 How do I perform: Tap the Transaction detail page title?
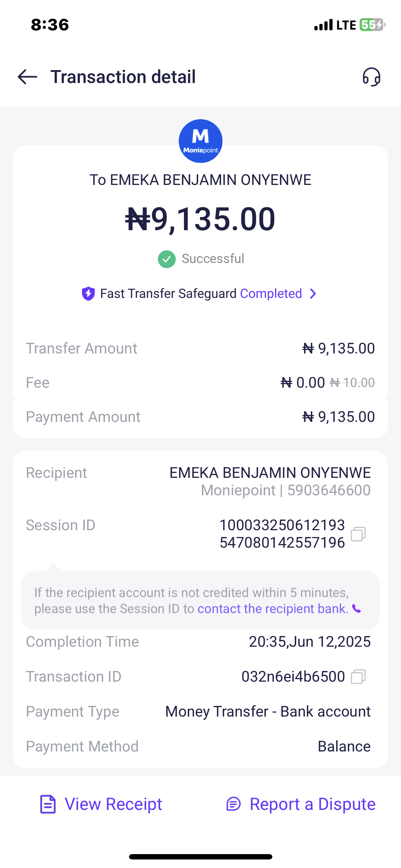[x=123, y=77]
